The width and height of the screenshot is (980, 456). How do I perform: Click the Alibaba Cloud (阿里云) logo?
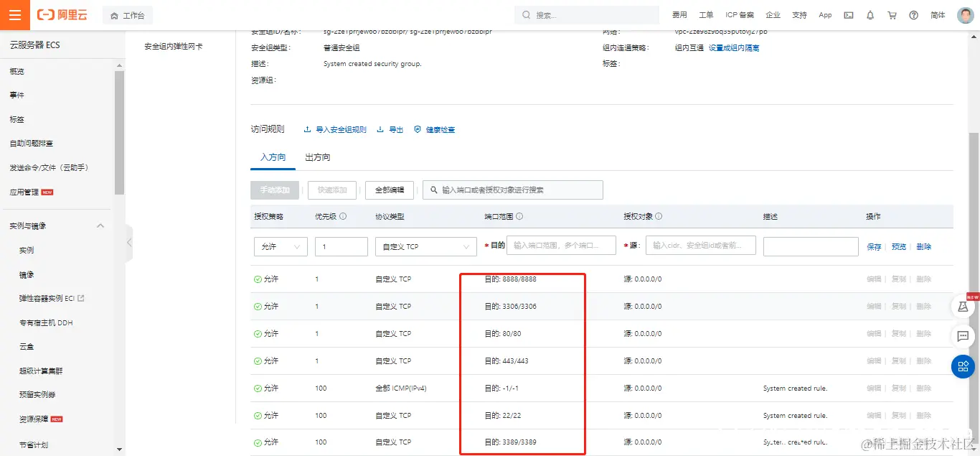click(x=62, y=15)
